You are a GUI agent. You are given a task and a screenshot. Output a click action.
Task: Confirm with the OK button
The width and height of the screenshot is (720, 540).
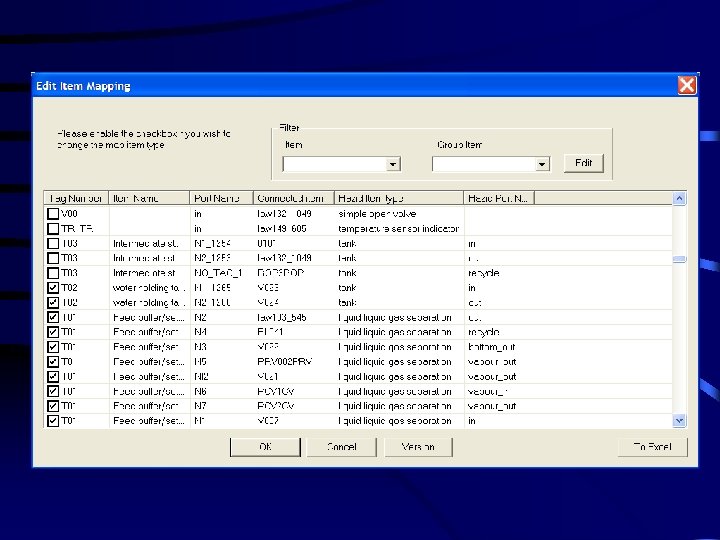point(265,447)
